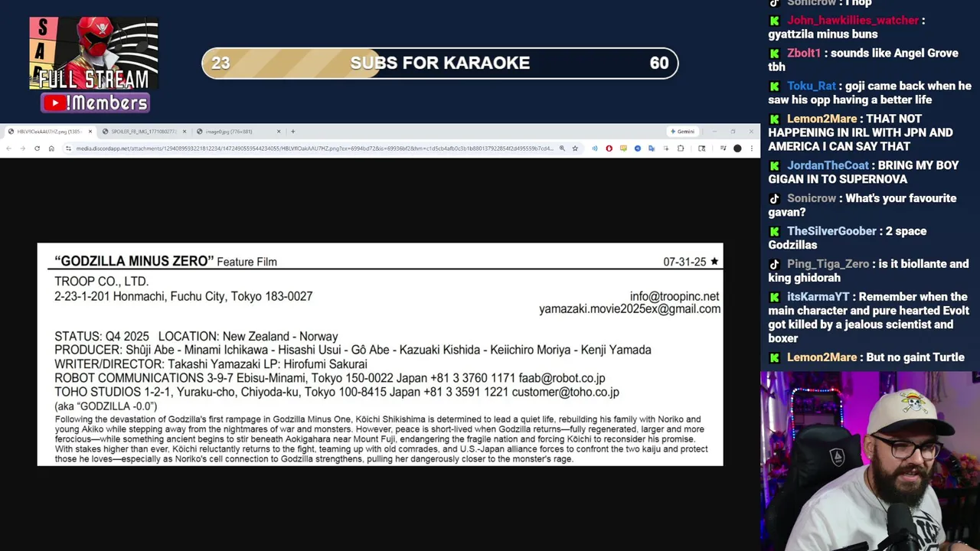
Task: Click the (aka "GODZILLA -0.0") text
Action: [x=106, y=406]
